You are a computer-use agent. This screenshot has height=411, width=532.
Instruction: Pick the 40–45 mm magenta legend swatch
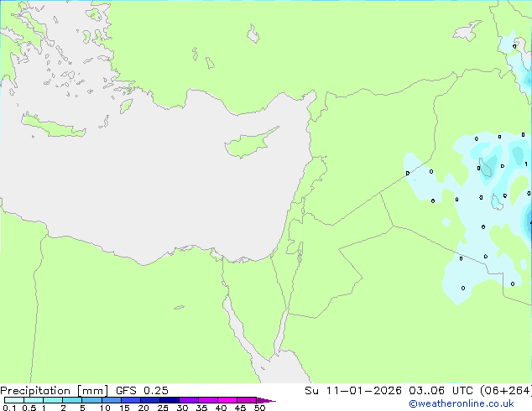227,400
